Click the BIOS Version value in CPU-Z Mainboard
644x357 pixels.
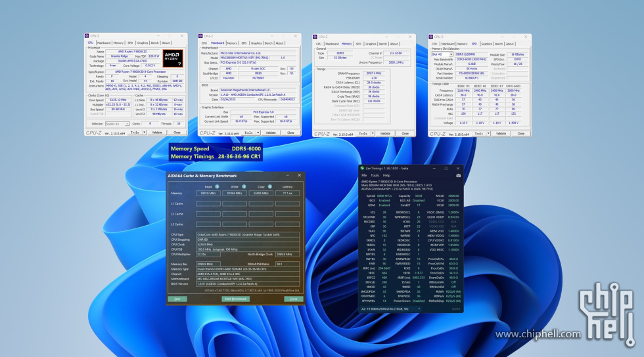pyautogui.click(x=258, y=94)
